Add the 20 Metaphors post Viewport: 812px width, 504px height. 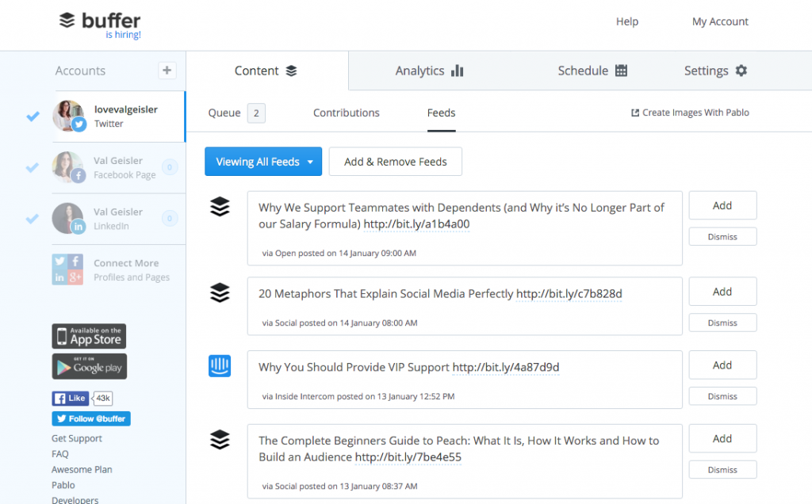pos(722,292)
